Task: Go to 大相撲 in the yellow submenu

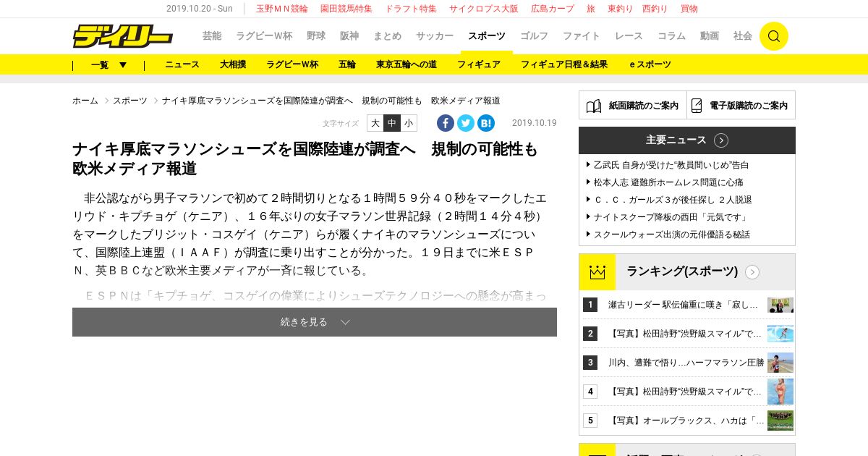Action: pyautogui.click(x=233, y=64)
